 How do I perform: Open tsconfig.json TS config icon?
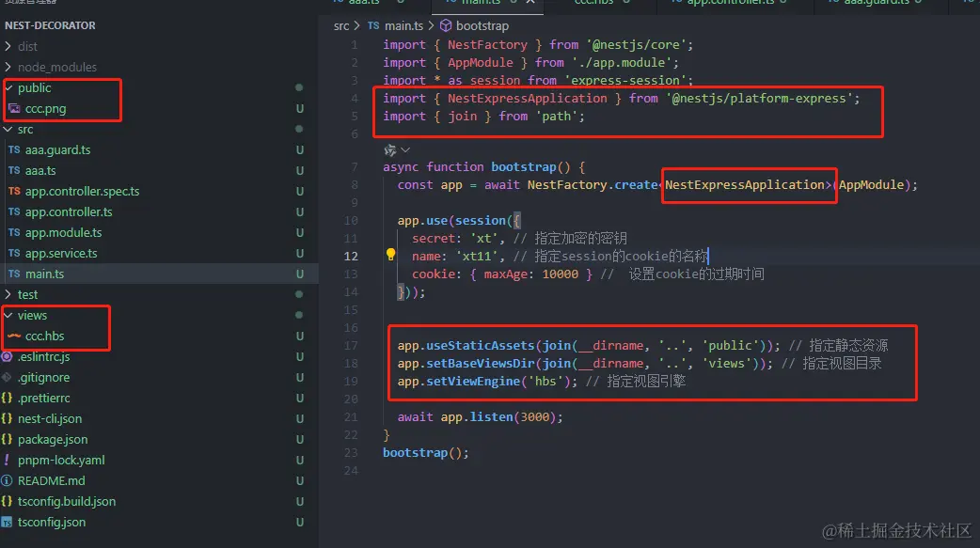pyautogui.click(x=7, y=522)
